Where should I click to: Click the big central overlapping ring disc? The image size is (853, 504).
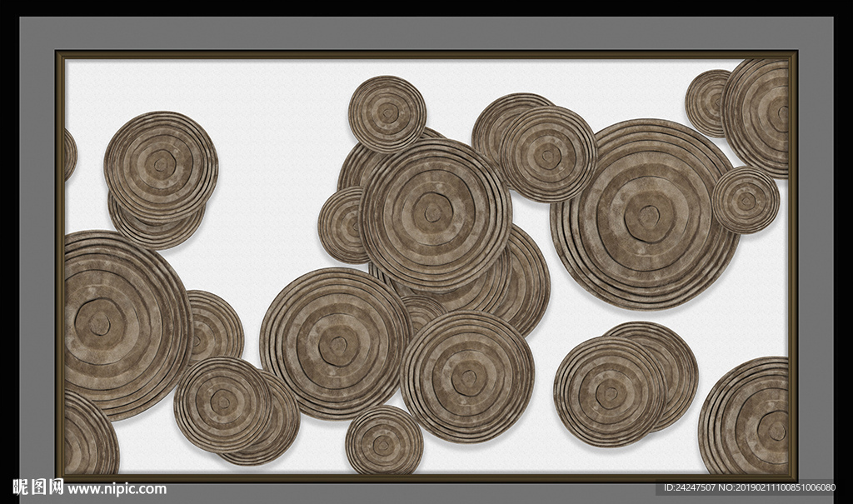point(435,213)
